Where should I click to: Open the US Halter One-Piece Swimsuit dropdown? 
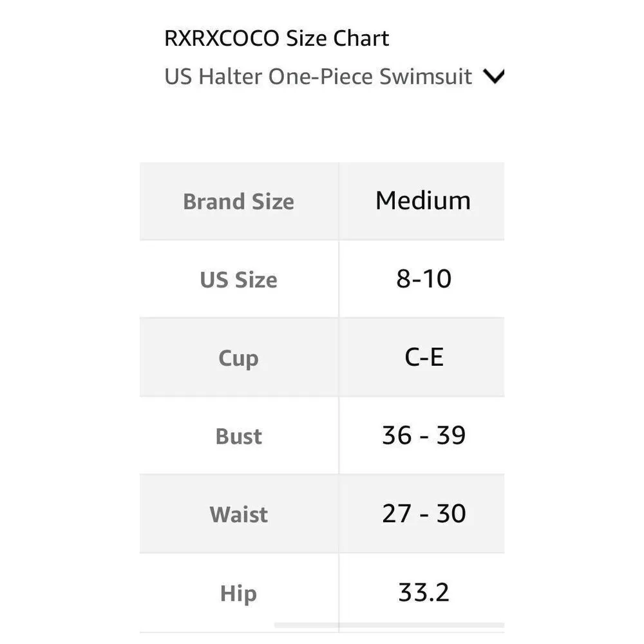click(x=333, y=77)
